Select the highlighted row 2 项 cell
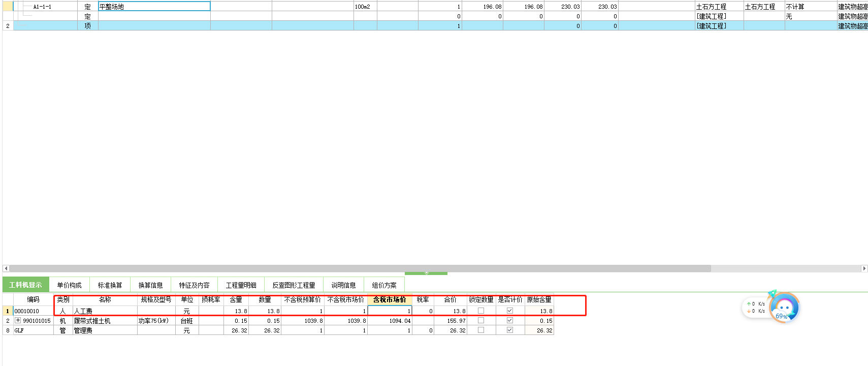The image size is (868, 366). (87, 26)
